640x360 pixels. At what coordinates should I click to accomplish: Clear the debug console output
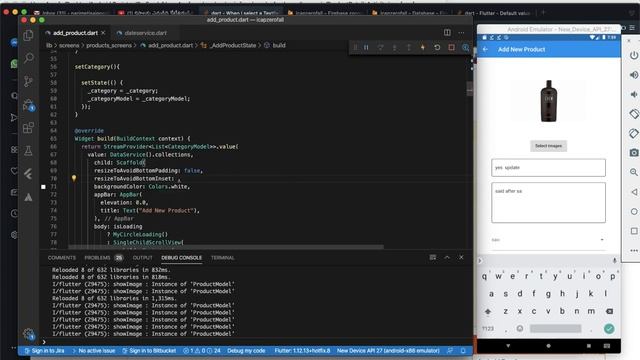(433, 257)
